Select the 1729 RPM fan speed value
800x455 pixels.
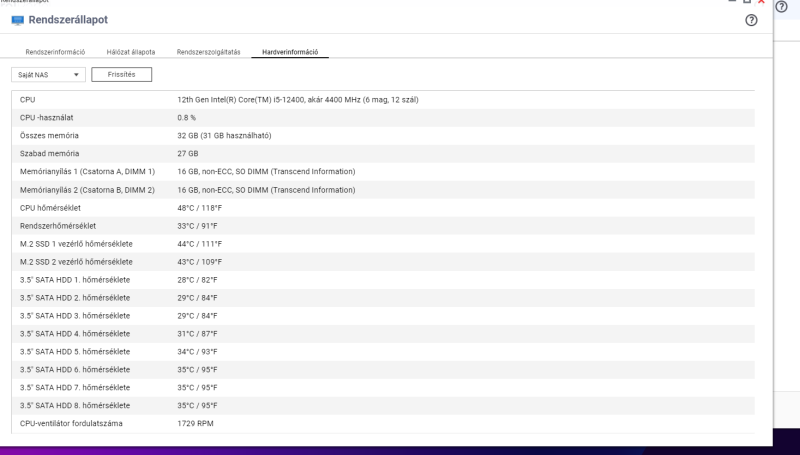click(x=195, y=423)
